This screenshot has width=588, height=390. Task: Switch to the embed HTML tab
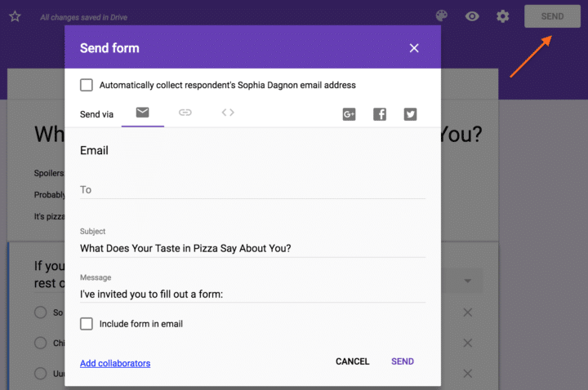tap(228, 113)
